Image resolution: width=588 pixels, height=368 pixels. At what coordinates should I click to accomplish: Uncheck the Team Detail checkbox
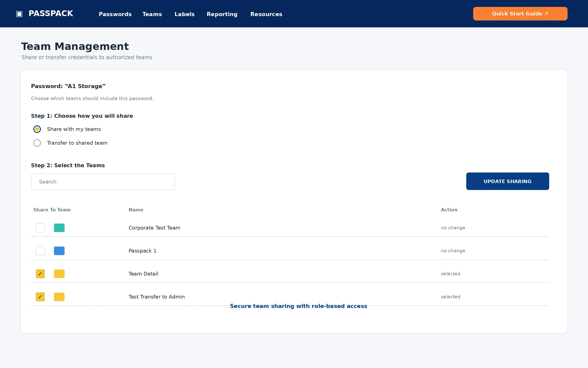tap(40, 274)
